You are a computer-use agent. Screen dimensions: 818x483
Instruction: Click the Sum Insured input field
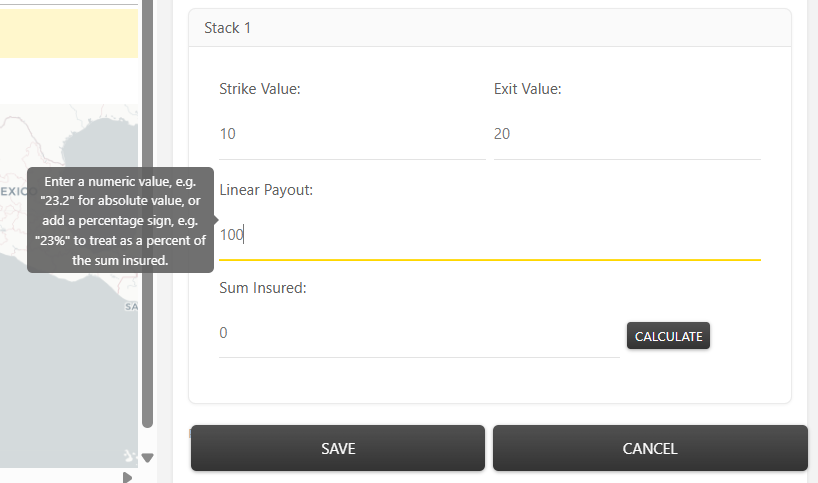pyautogui.click(x=418, y=333)
